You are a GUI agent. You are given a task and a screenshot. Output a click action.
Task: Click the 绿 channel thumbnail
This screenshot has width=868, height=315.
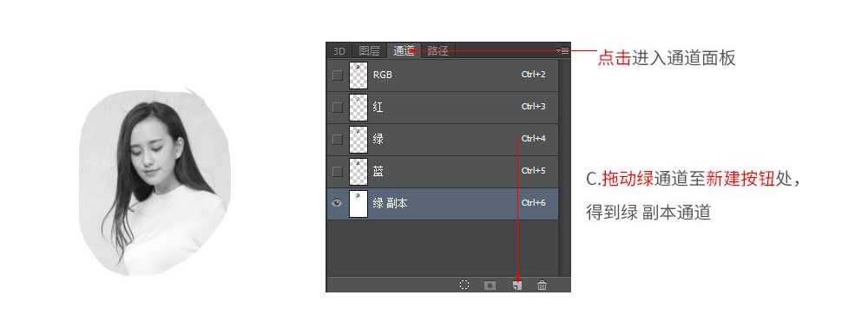coord(358,139)
